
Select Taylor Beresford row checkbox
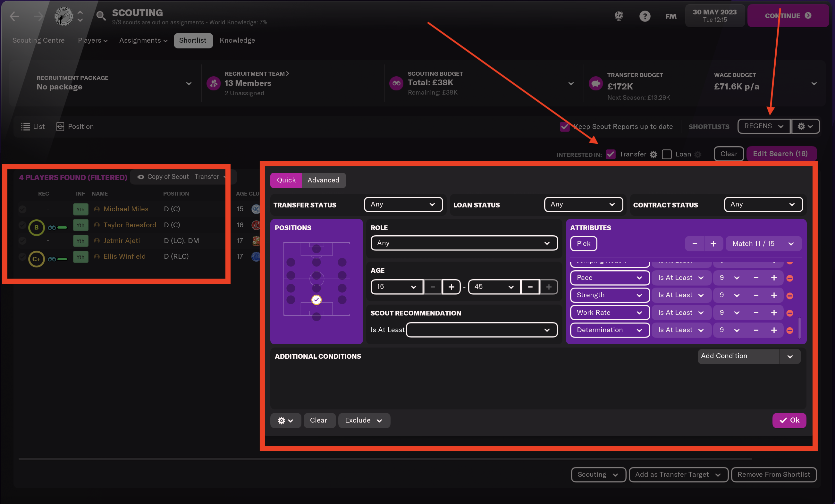point(22,225)
